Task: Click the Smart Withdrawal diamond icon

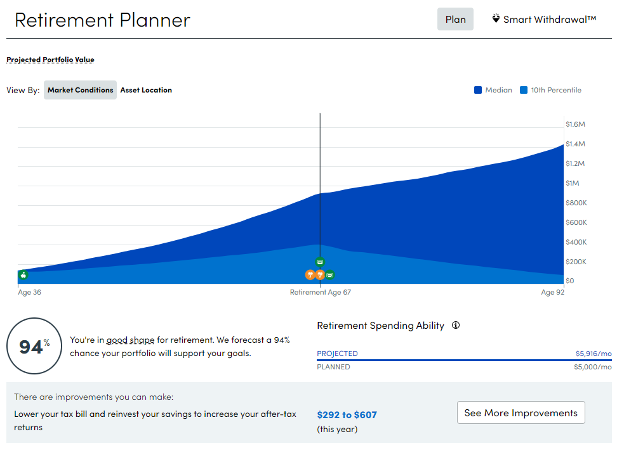Action: [x=496, y=18]
